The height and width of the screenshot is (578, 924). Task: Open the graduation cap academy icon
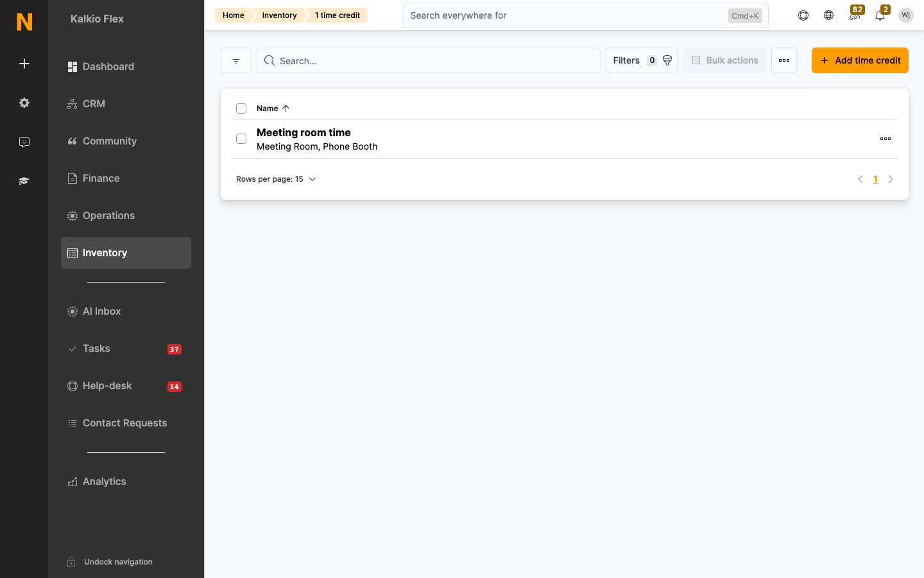coord(24,181)
